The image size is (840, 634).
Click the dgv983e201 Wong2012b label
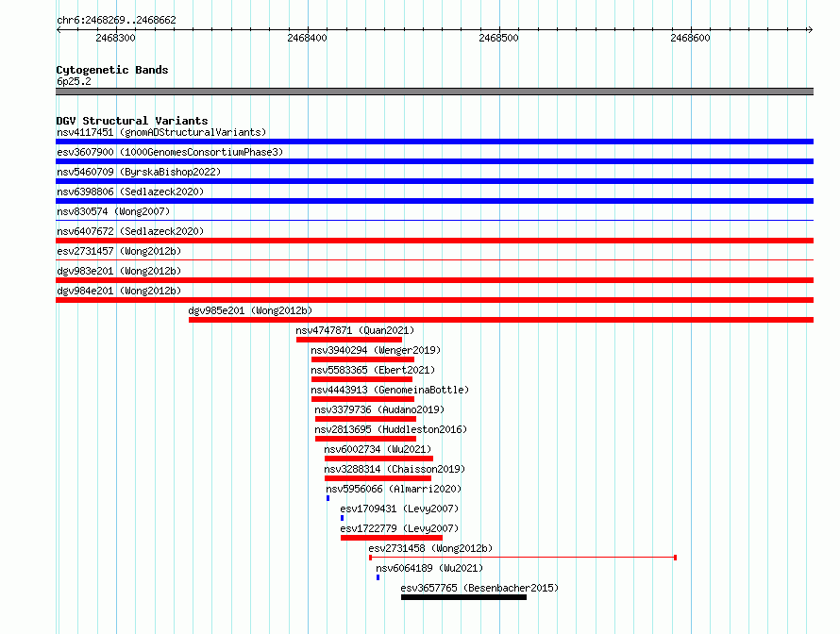coord(119,271)
